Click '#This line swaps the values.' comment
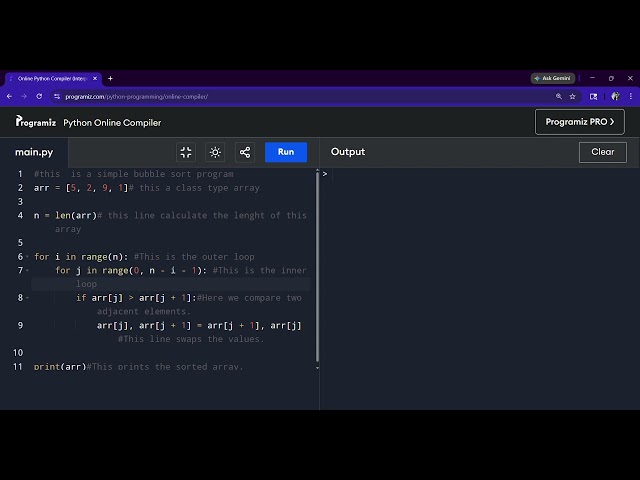The image size is (640, 480). pos(191,339)
